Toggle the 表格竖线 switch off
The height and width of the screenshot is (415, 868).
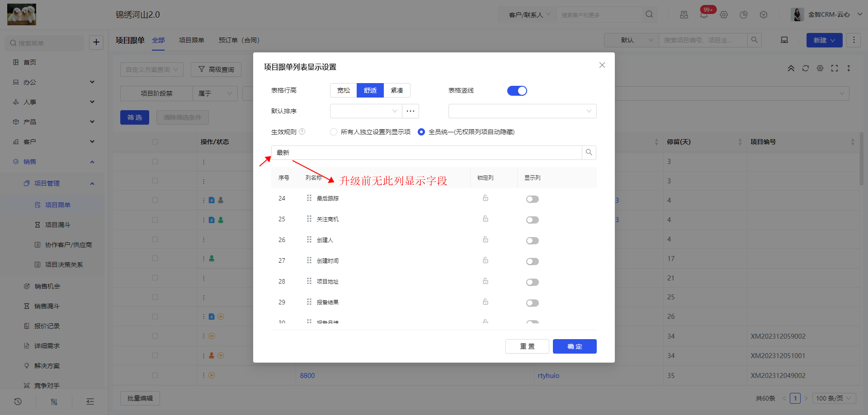(517, 91)
